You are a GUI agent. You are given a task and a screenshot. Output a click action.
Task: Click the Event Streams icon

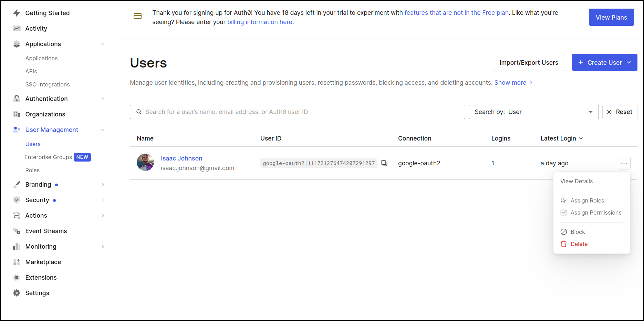17,231
